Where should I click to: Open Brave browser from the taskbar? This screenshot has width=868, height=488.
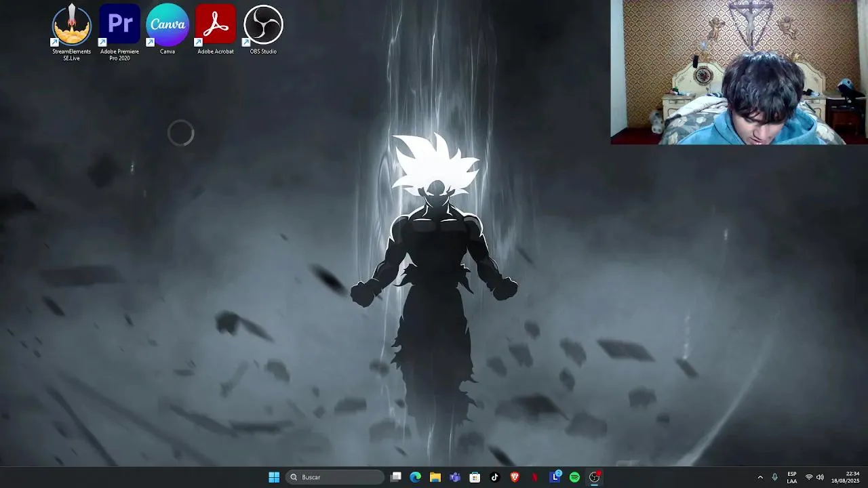click(x=515, y=477)
